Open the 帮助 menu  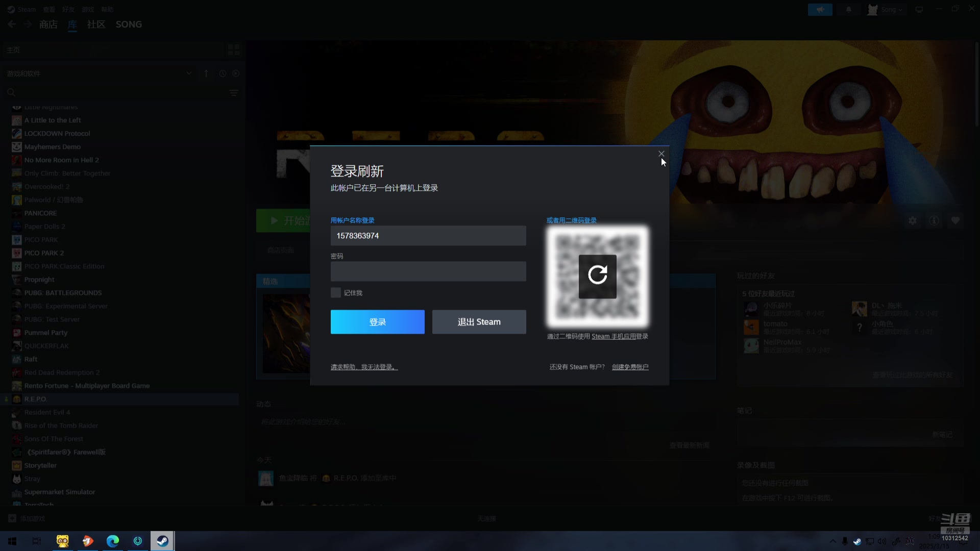tap(107, 9)
